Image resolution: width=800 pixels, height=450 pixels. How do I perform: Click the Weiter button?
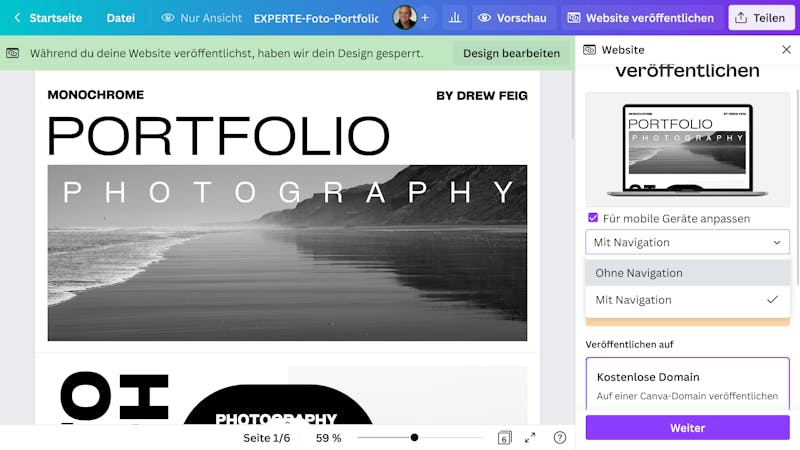click(687, 428)
